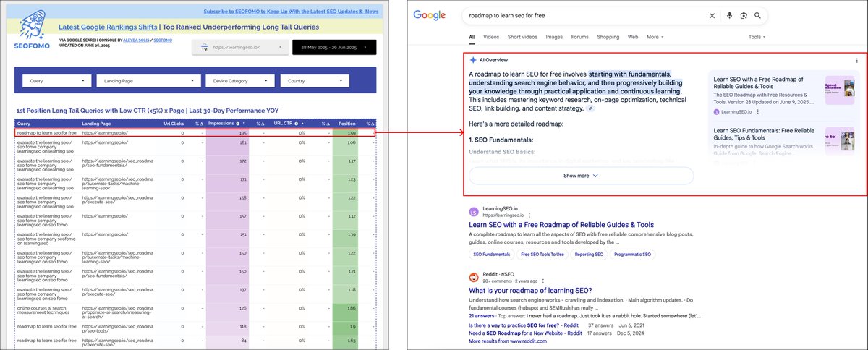Viewport: 868px width, 350px height.
Task: Expand the More search tabs menu
Action: click(x=655, y=37)
